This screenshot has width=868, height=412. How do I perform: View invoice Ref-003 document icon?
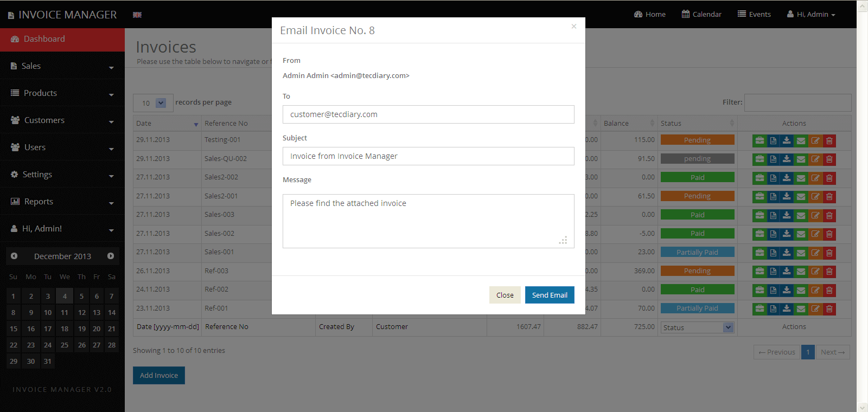coord(773,272)
